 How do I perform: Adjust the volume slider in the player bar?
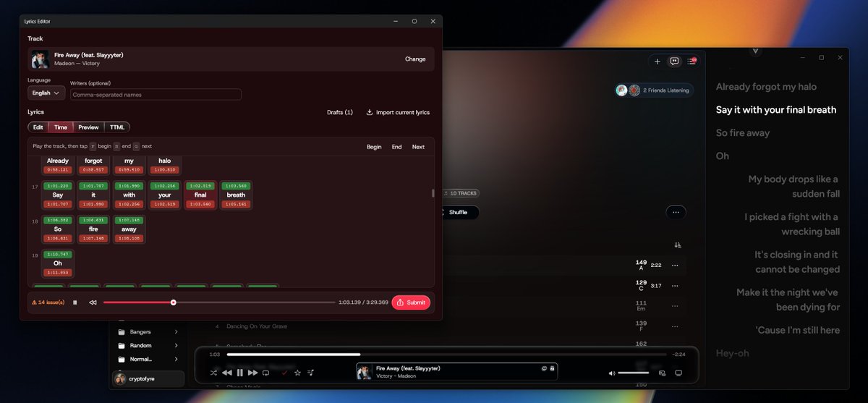[634, 373]
